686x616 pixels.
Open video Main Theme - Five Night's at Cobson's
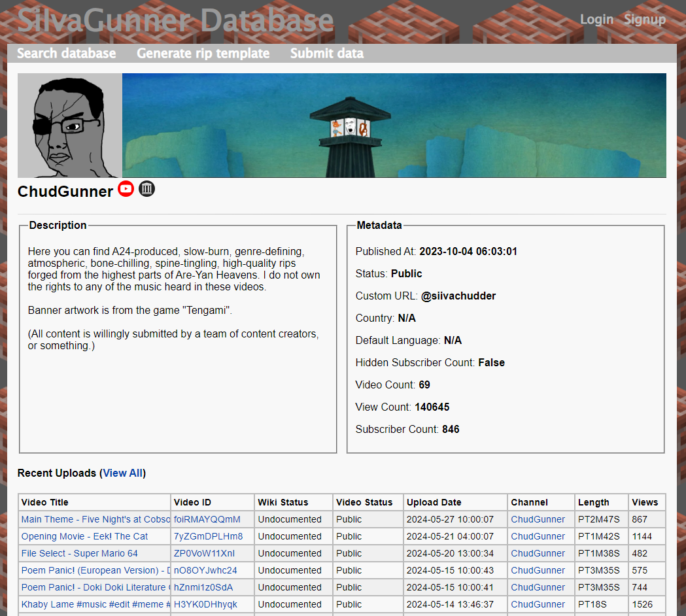[x=95, y=519]
